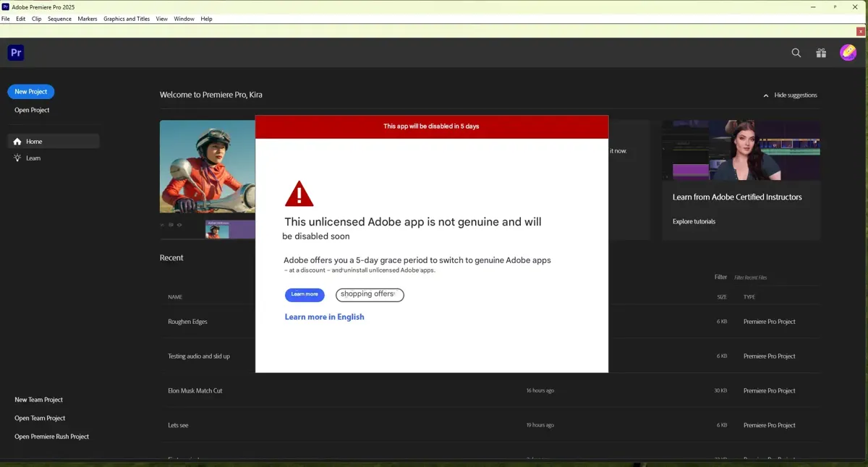Image resolution: width=868 pixels, height=467 pixels.
Task: Open the Sequence menu
Action: pyautogui.click(x=59, y=19)
